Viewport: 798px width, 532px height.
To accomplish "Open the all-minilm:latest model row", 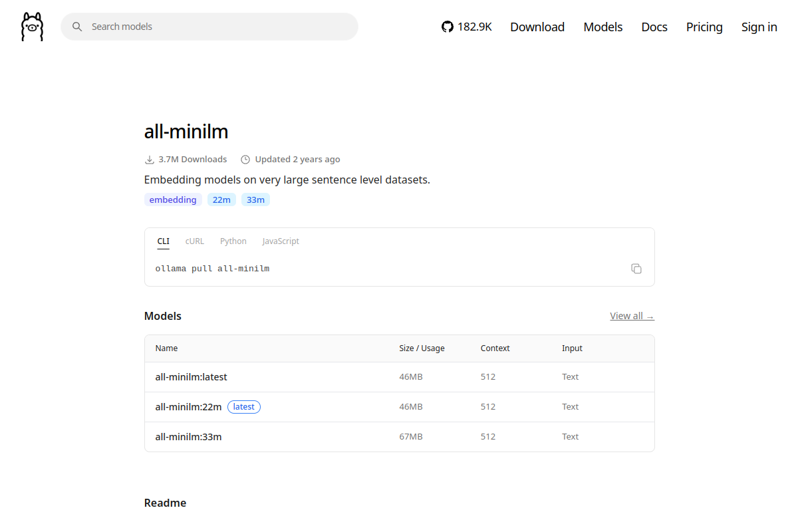I will (x=400, y=377).
